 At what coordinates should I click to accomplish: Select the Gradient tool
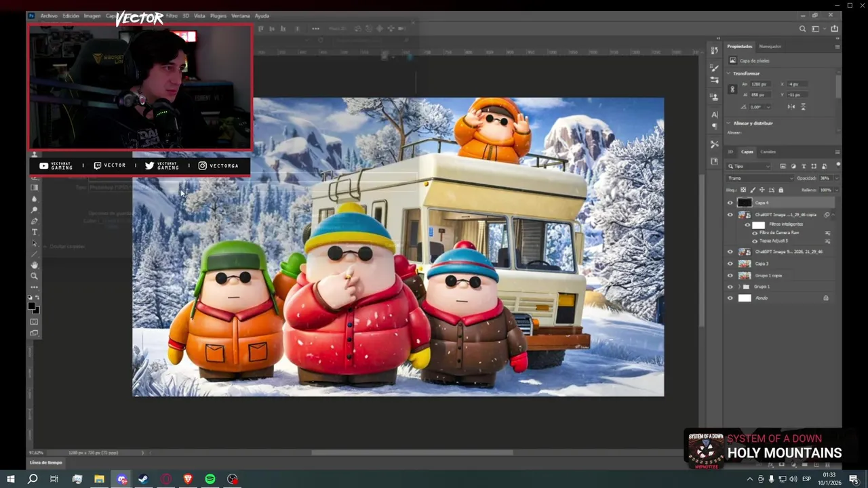tap(35, 188)
